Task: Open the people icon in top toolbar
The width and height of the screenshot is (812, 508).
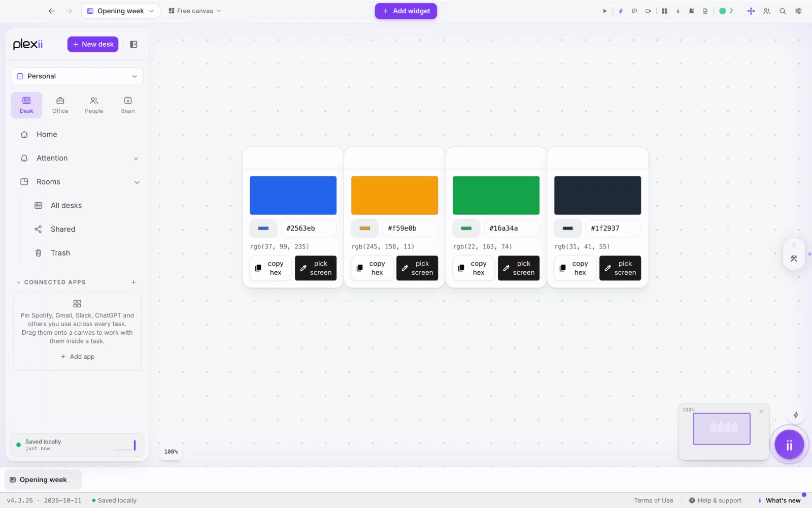Action: (x=767, y=11)
